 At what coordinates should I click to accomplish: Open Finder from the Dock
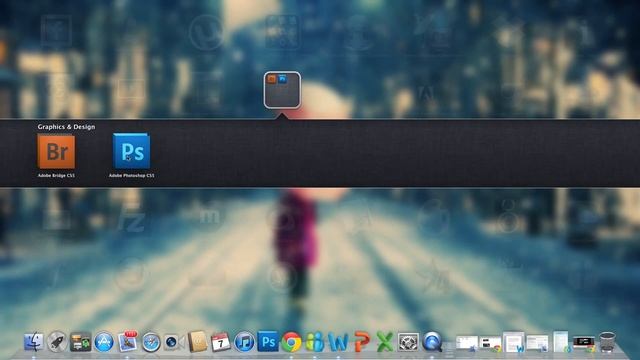click(33, 342)
